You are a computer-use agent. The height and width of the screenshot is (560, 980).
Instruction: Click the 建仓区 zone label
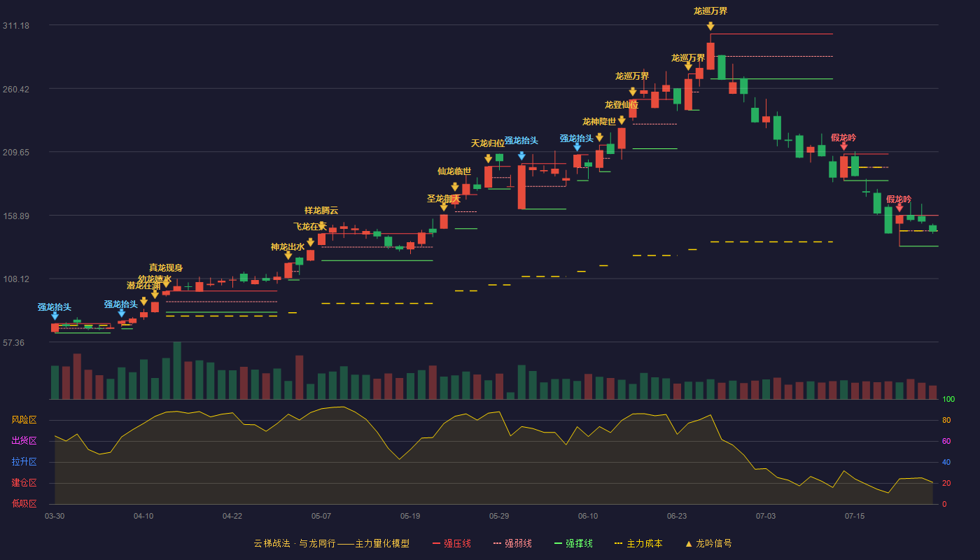pos(24,483)
